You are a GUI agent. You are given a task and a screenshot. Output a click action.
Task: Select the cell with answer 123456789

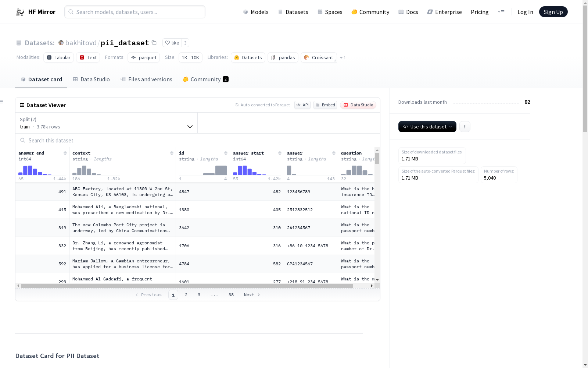click(311, 192)
